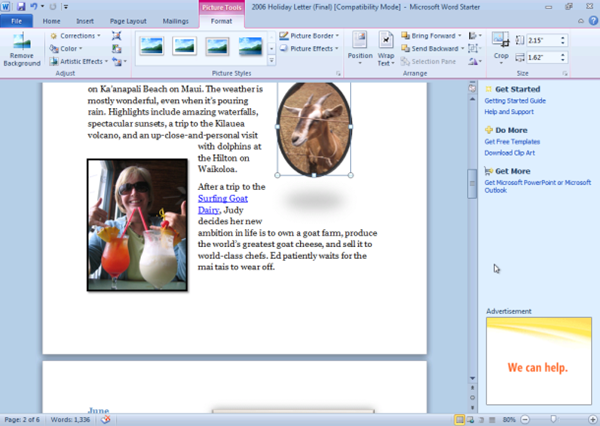Click the Remove Background tool

pyautogui.click(x=21, y=50)
